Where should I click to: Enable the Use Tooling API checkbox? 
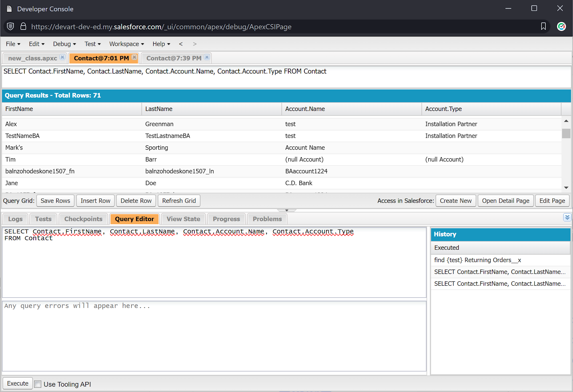pos(38,384)
